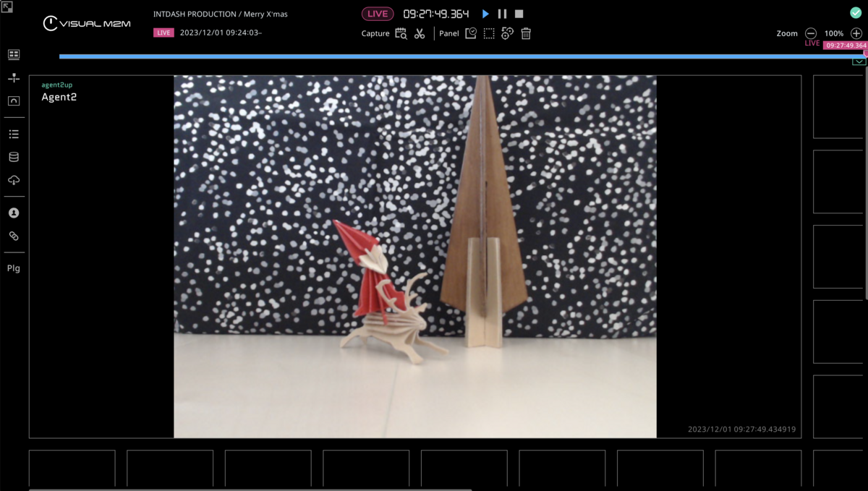Pause the playback
This screenshot has width=868, height=491.
coord(502,14)
